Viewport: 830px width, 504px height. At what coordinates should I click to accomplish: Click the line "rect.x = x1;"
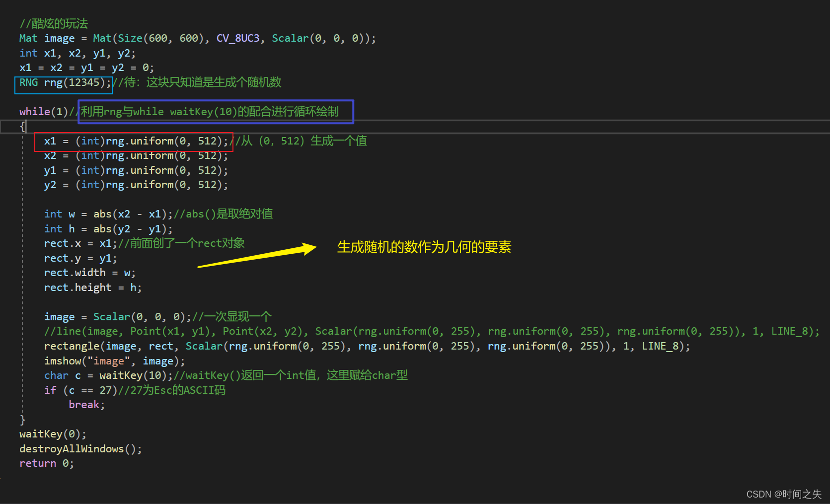[81, 243]
